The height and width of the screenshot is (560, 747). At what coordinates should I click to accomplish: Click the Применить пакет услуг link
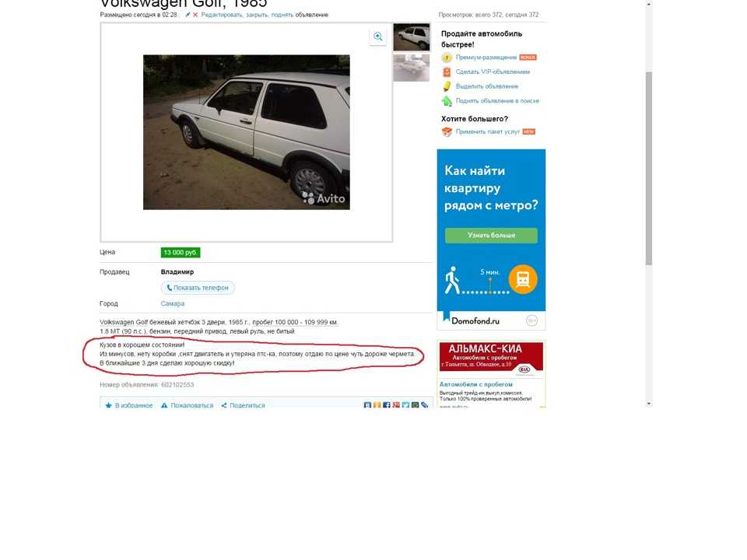pos(487,132)
